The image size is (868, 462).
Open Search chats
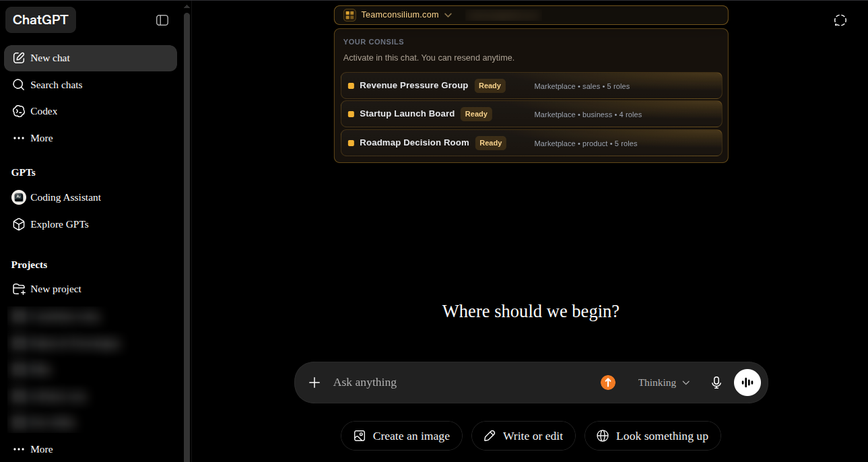90,85
